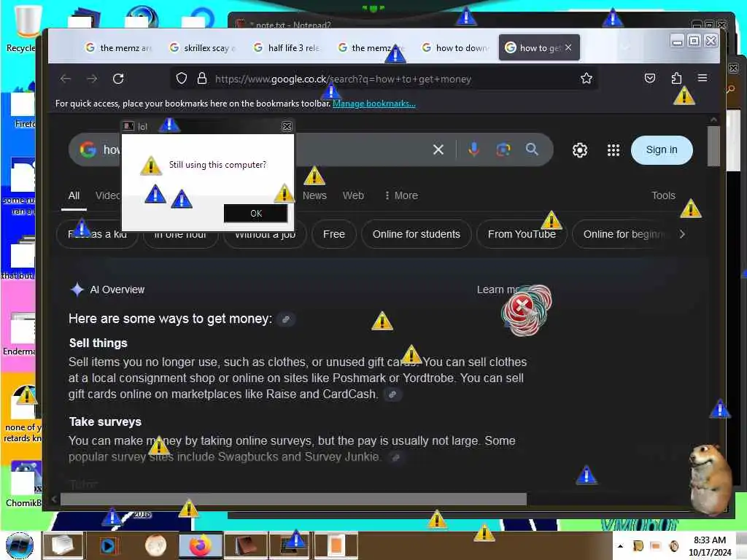The height and width of the screenshot is (560, 747).
Task: Select the 'Free' suggestion chip
Action: pos(334,234)
